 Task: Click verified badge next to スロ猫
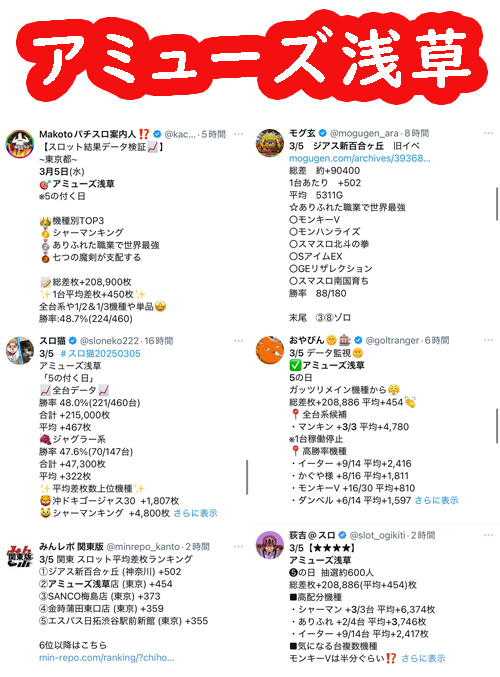click(73, 341)
